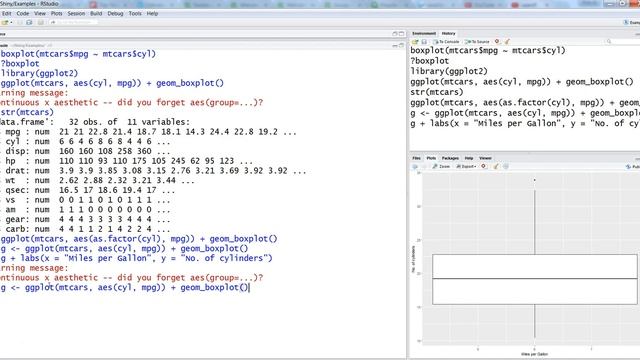Click the save all icon in main toolbar

(x=29, y=22)
